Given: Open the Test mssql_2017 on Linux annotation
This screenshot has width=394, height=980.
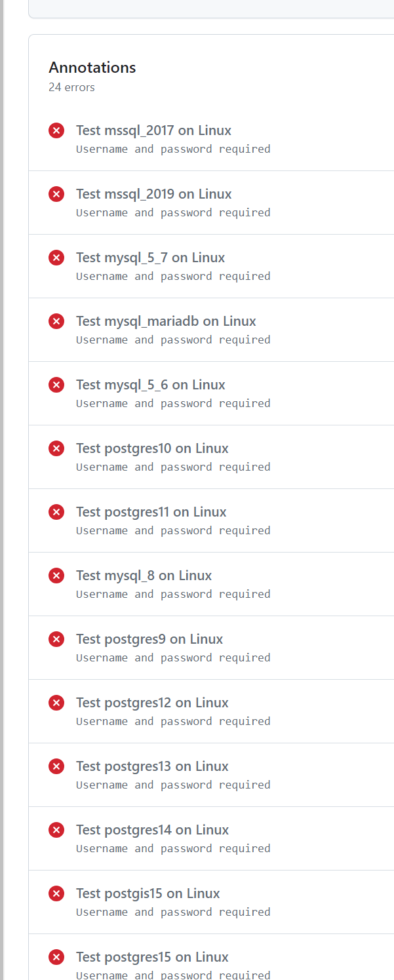Looking at the screenshot, I should 153,130.
